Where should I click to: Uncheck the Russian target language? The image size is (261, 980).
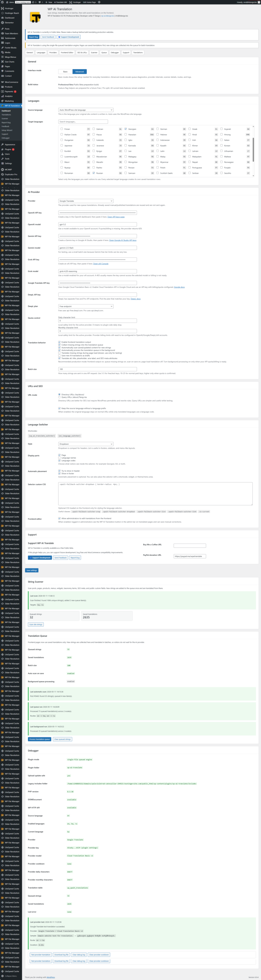coord(94,173)
